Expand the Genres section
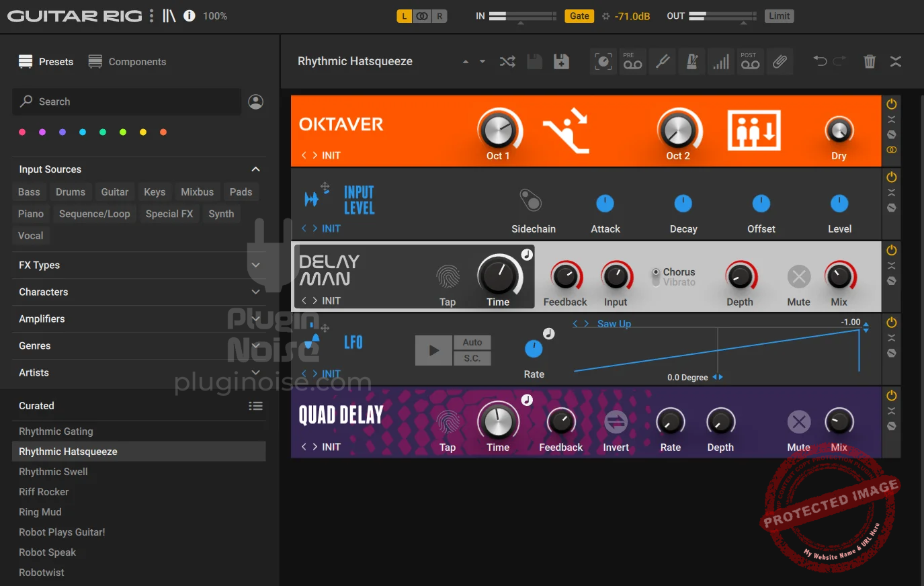924x586 pixels. 255,346
